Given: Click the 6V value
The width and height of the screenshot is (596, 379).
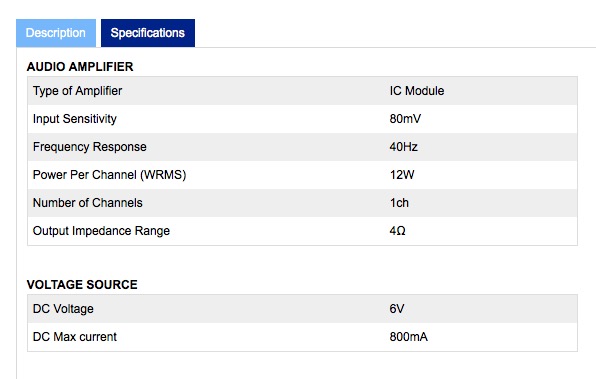Looking at the screenshot, I should (x=396, y=309).
